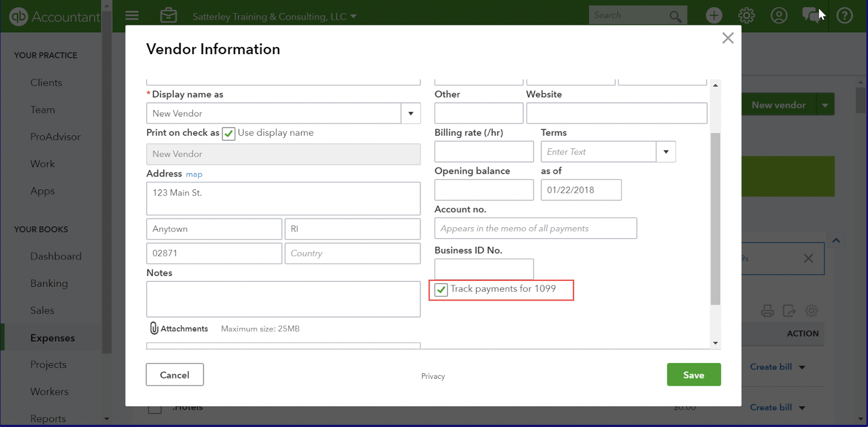Open the Display name as dropdown
This screenshot has height=427, width=868.
(410, 113)
